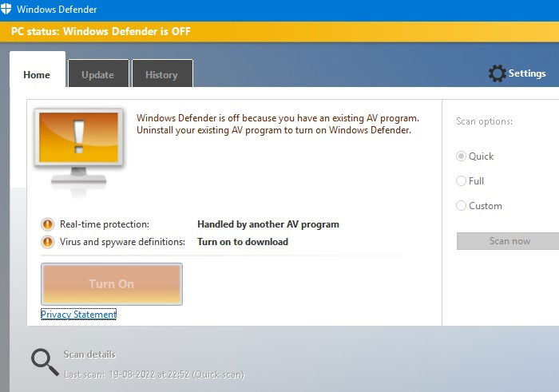Click the Scan now button
The image size is (559, 392).
(509, 241)
